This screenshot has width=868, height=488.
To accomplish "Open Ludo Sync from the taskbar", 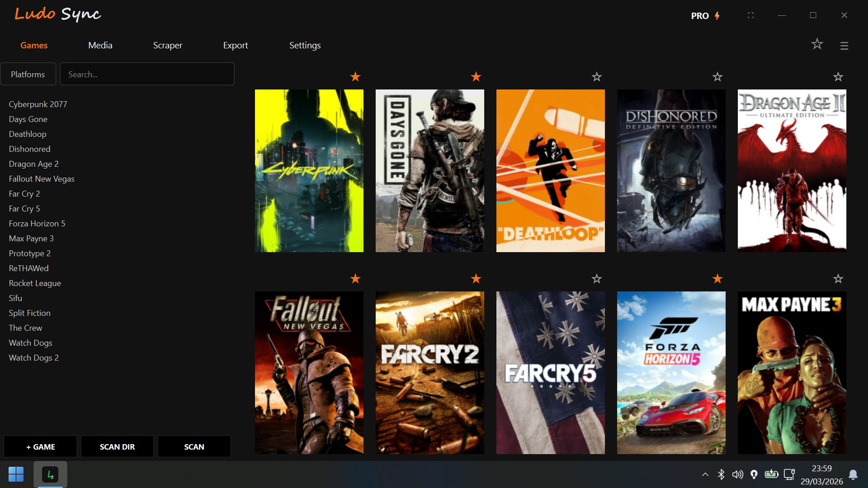I will coord(50,474).
